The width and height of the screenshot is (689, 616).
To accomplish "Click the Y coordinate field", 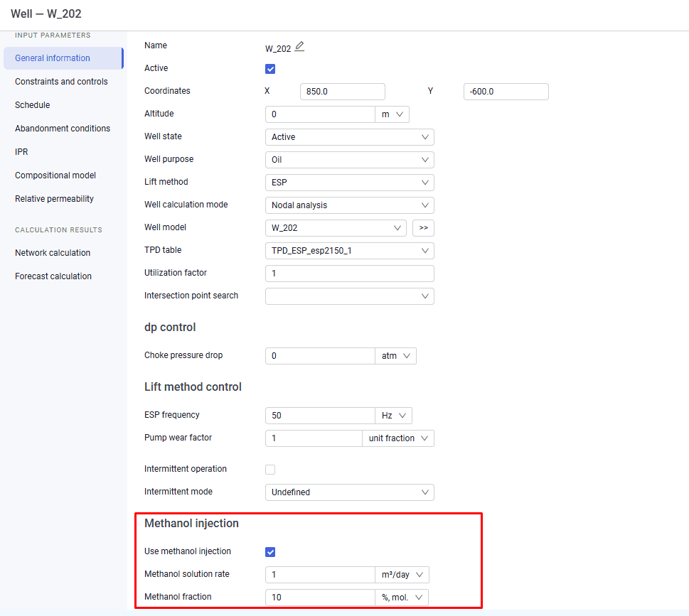I will click(506, 92).
